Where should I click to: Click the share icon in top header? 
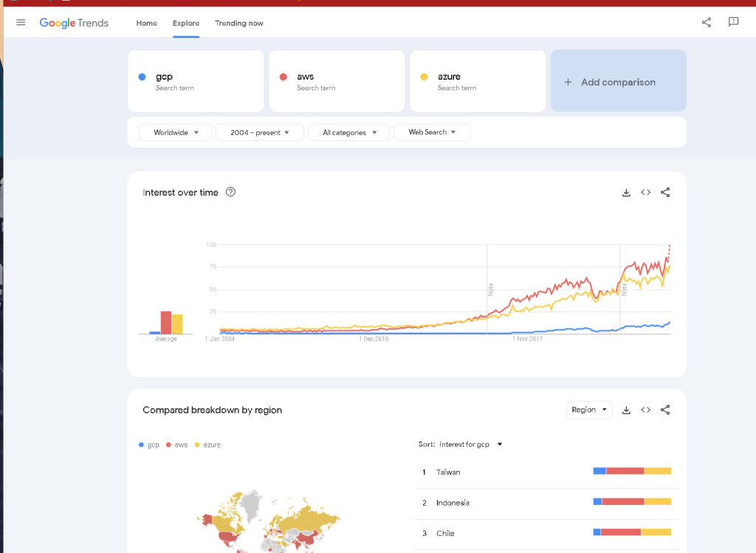(707, 22)
